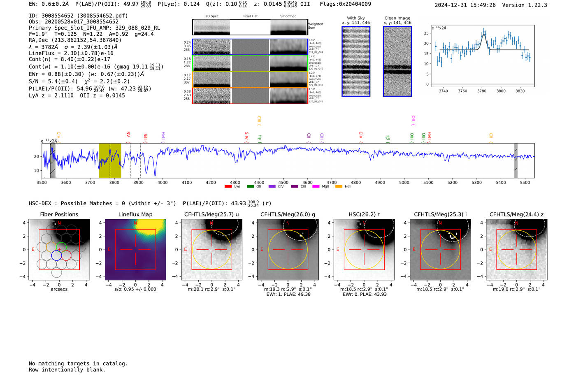
Task: Click the Primary Spec_Slot_IFU_AMP line
Action: pyautogui.click(x=95, y=28)
